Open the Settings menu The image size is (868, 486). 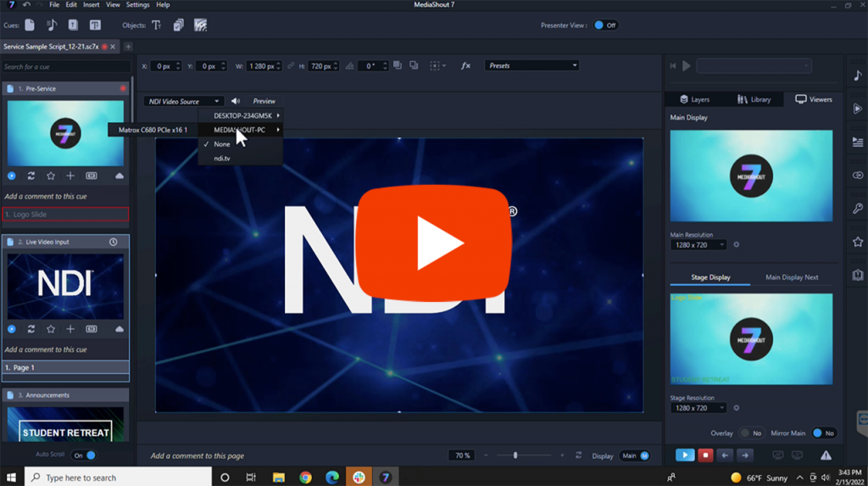coord(138,4)
